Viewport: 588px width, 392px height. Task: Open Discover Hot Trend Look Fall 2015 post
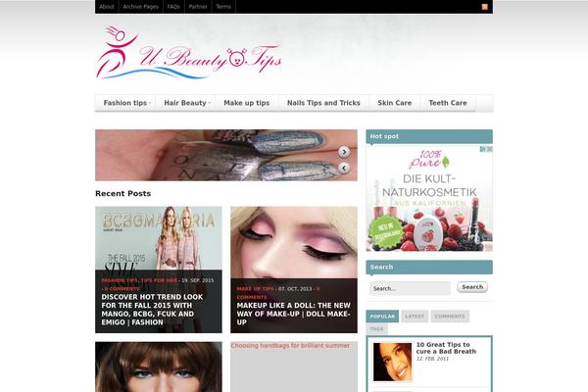point(152,310)
